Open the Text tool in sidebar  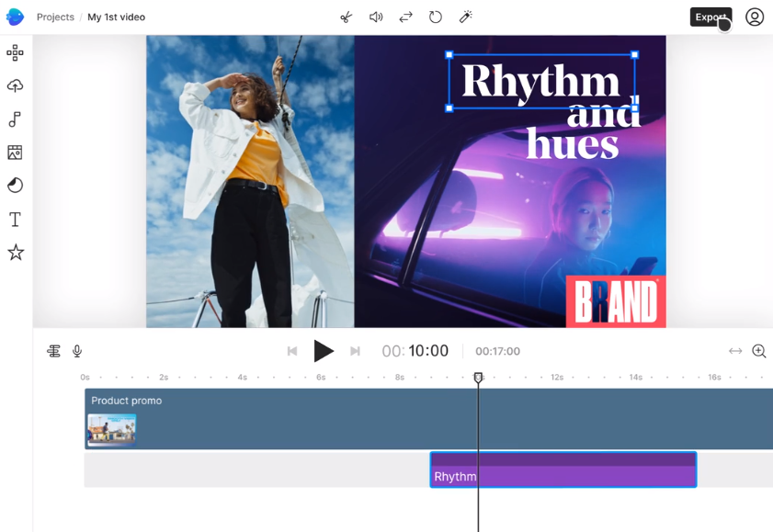point(15,220)
